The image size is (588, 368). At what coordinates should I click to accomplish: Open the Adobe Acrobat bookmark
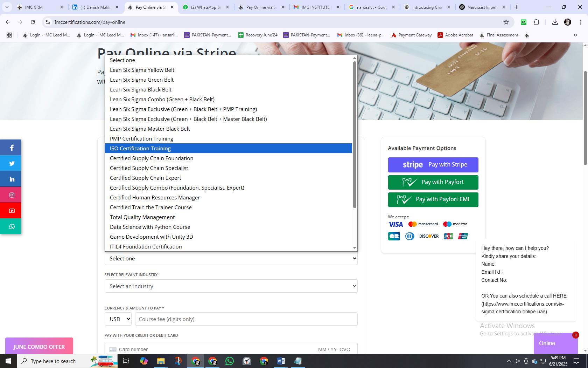(x=455, y=35)
